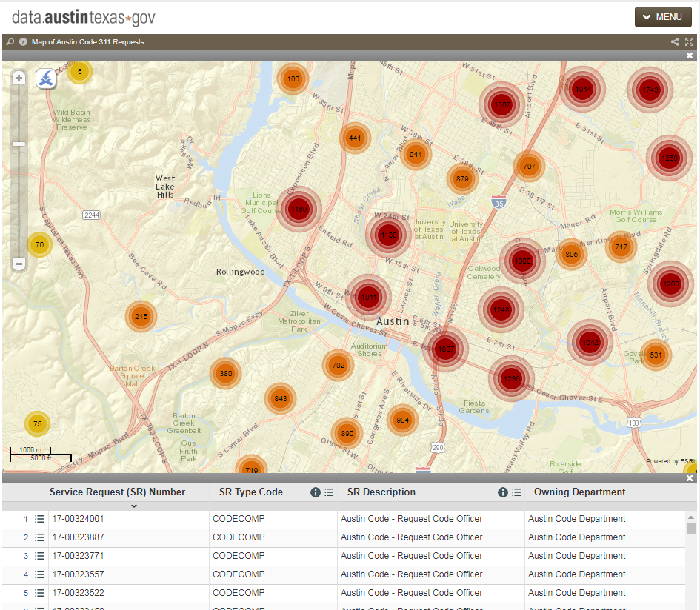Screen dimensions: 700x610
Task: Toggle sort arrow under Service Request Number
Action: 134,506
